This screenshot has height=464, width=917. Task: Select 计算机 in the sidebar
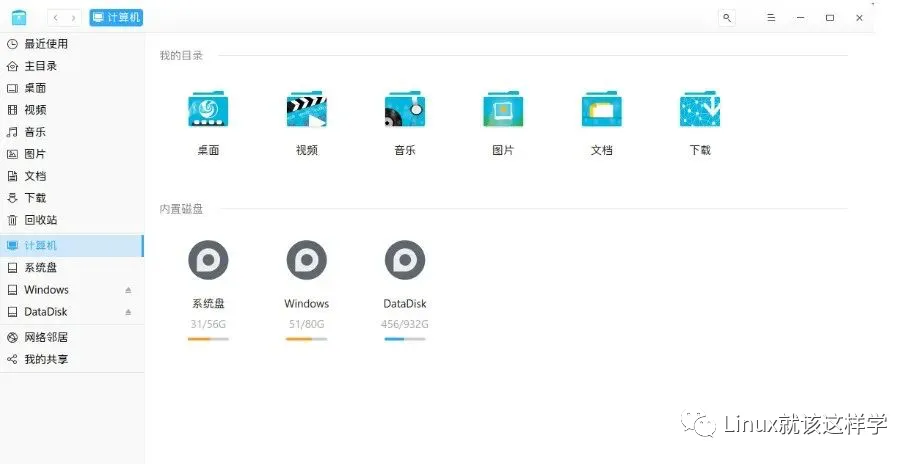[71, 245]
